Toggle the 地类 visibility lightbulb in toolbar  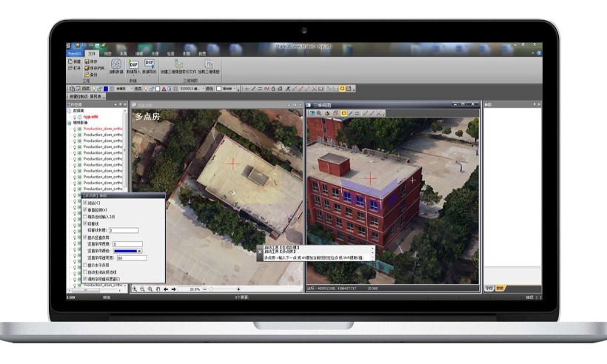pos(146,89)
